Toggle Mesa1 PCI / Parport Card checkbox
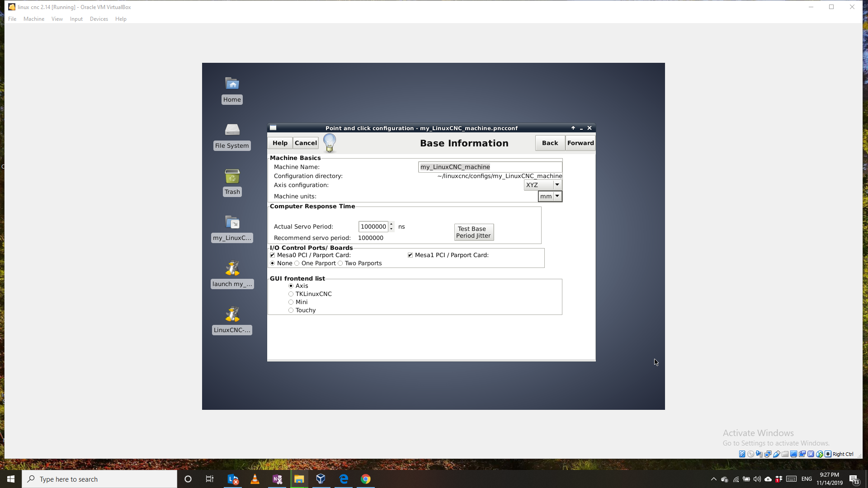This screenshot has height=488, width=868. pos(410,255)
